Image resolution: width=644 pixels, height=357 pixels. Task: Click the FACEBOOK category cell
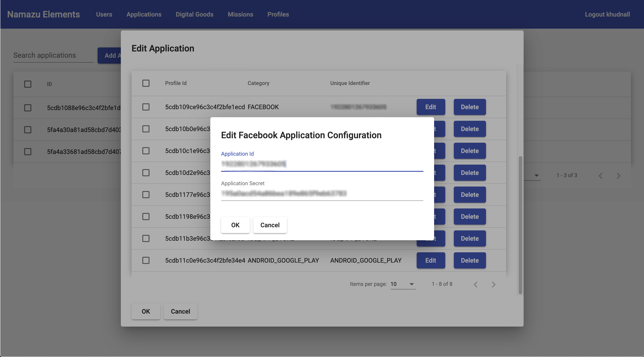click(x=263, y=107)
